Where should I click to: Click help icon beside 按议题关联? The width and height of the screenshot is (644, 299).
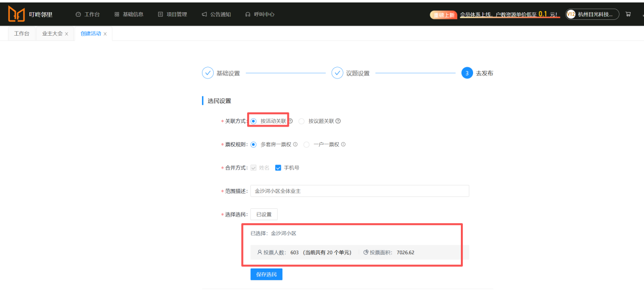click(x=338, y=121)
